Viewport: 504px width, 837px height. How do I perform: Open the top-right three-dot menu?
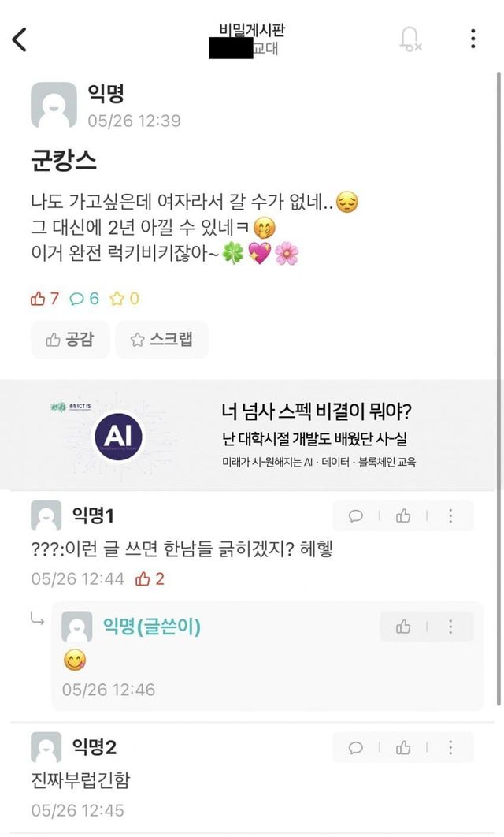(472, 39)
